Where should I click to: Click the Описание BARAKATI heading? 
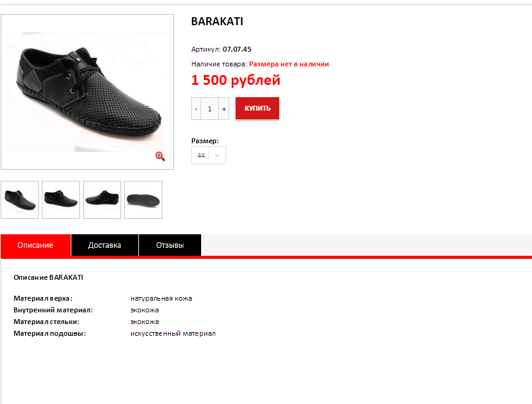[48, 277]
